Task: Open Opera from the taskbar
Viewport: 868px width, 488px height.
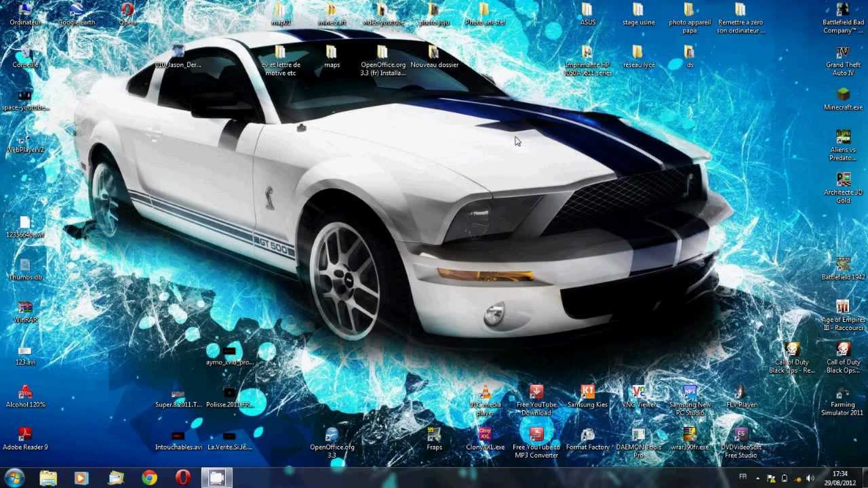Action: coord(182,478)
